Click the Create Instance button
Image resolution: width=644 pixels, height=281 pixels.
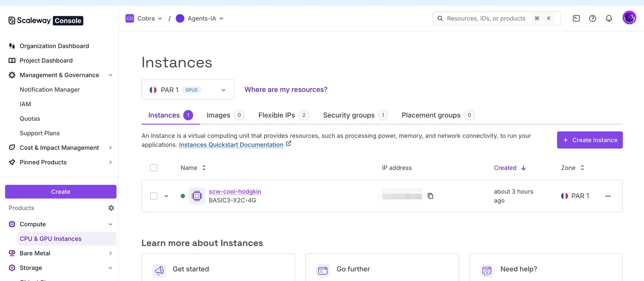tap(590, 140)
